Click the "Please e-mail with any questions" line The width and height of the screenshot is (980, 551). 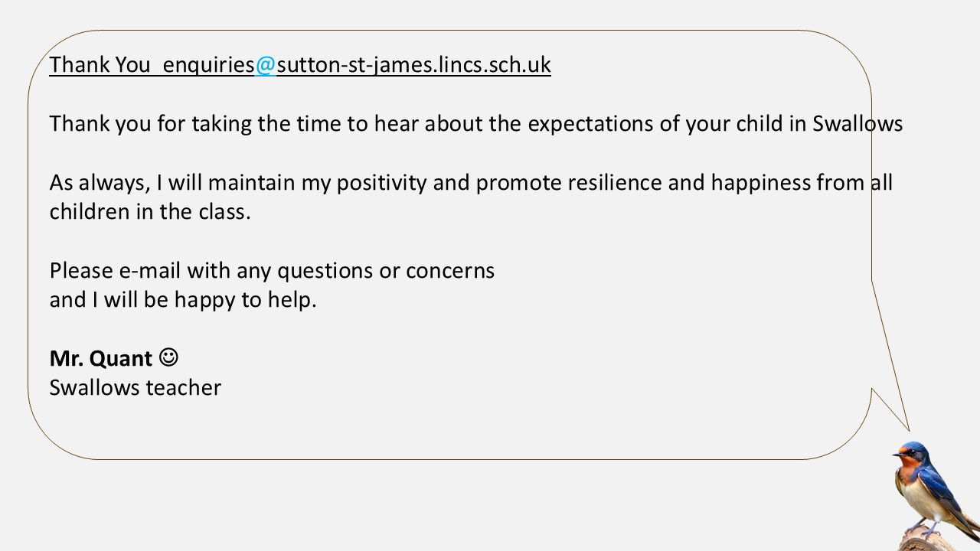[272, 271]
